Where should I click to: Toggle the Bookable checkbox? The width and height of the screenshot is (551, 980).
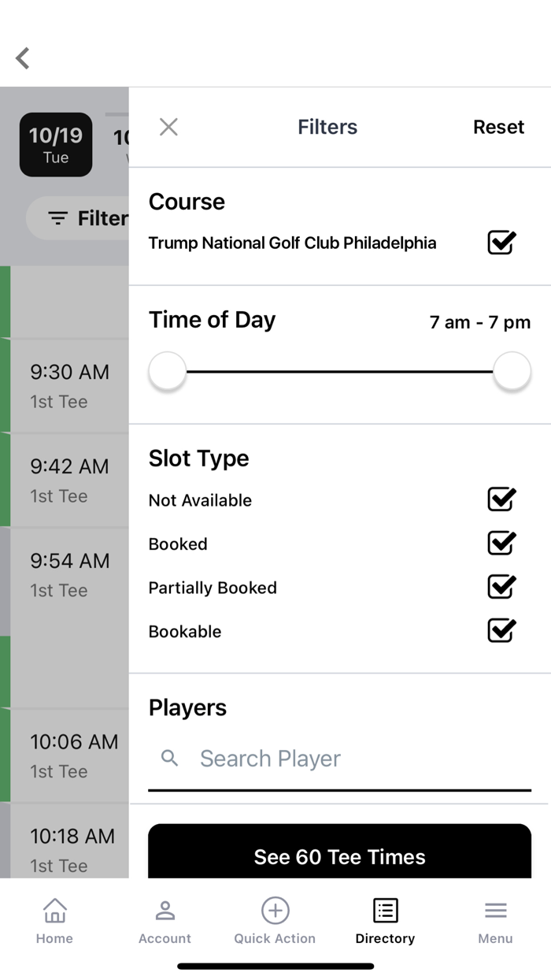501,630
